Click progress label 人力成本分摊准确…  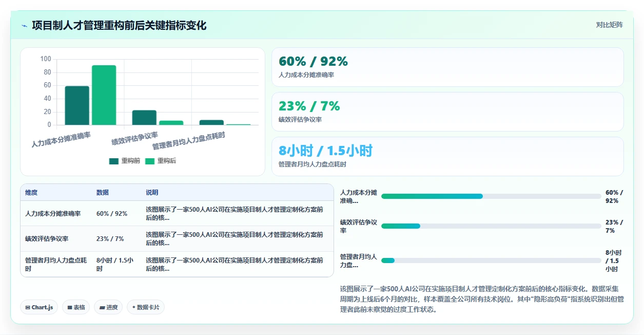click(x=359, y=197)
